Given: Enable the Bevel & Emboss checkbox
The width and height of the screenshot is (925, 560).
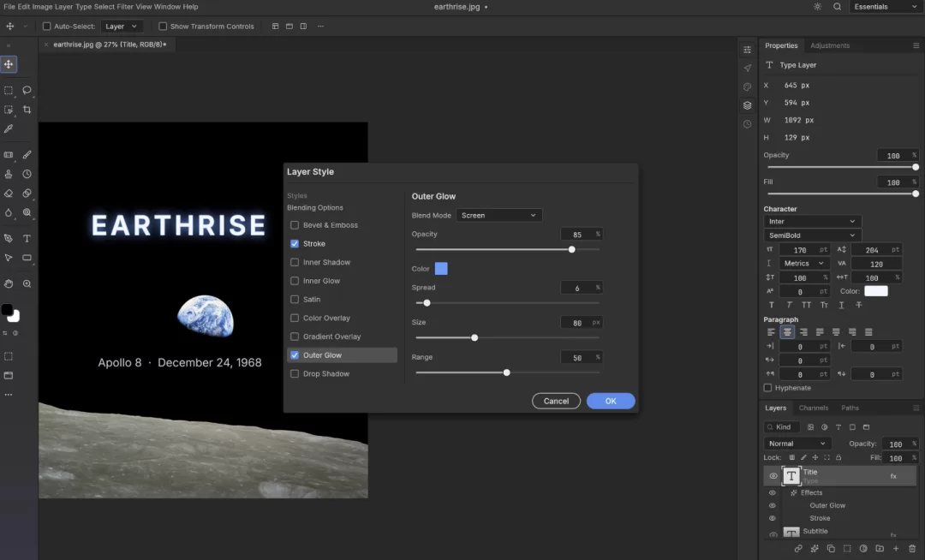Looking at the screenshot, I should click(295, 225).
